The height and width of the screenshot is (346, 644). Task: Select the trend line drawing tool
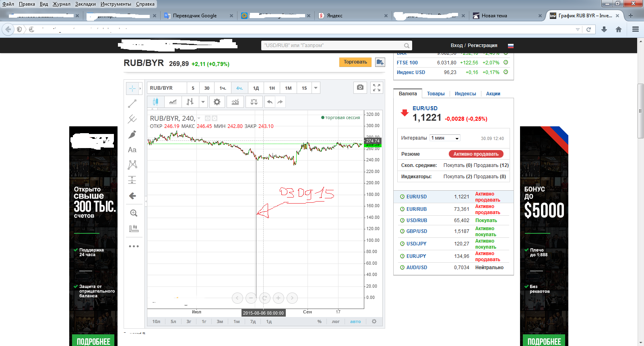click(132, 104)
